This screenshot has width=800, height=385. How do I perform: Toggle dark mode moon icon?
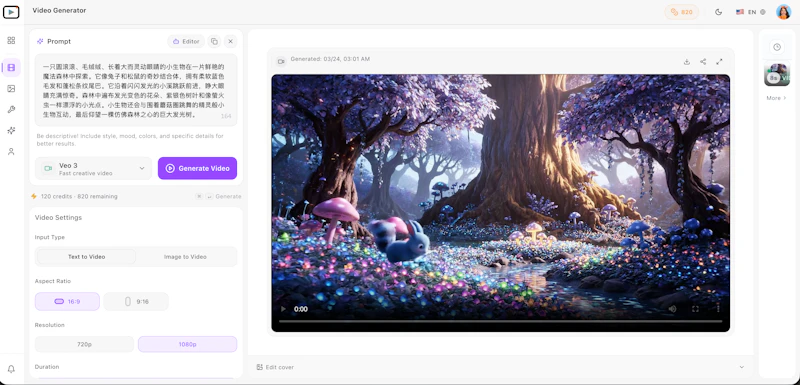(x=719, y=12)
